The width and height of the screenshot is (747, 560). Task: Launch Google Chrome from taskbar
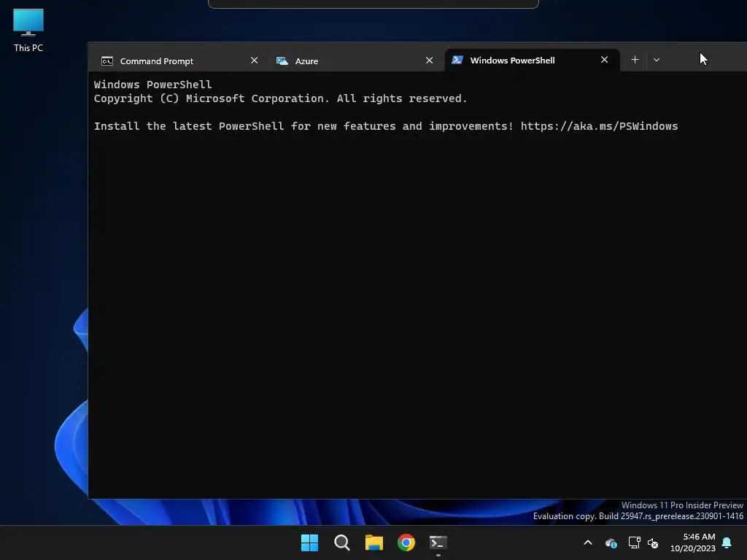[406, 542]
